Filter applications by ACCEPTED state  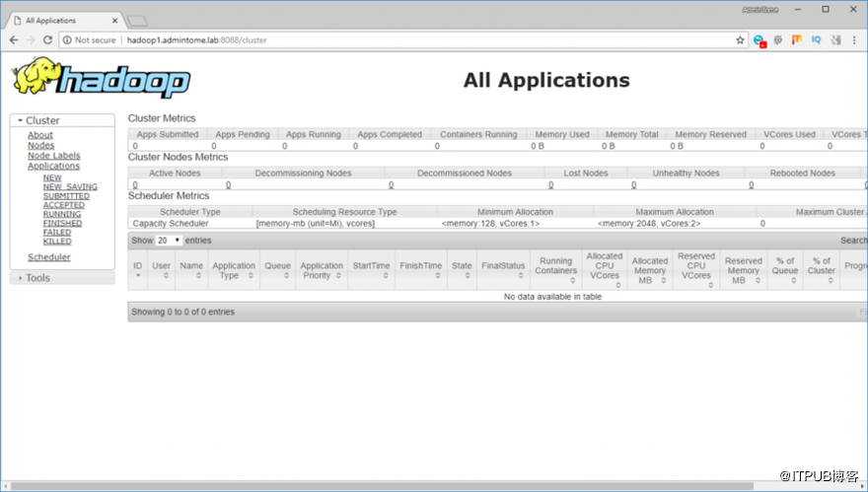[64, 205]
